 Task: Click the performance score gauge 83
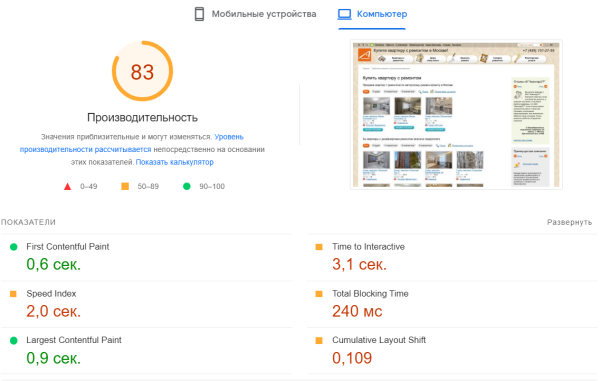[x=142, y=71]
